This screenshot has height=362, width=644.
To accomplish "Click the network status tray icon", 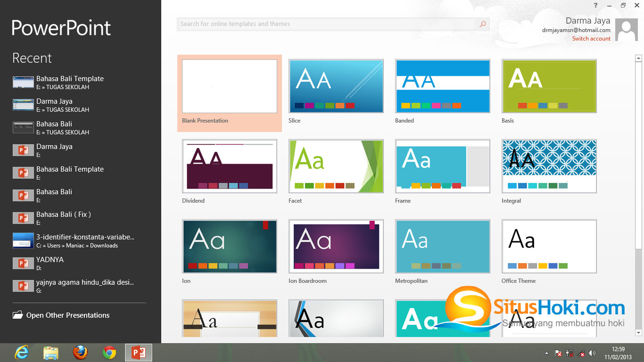I will pyautogui.click(x=581, y=353).
